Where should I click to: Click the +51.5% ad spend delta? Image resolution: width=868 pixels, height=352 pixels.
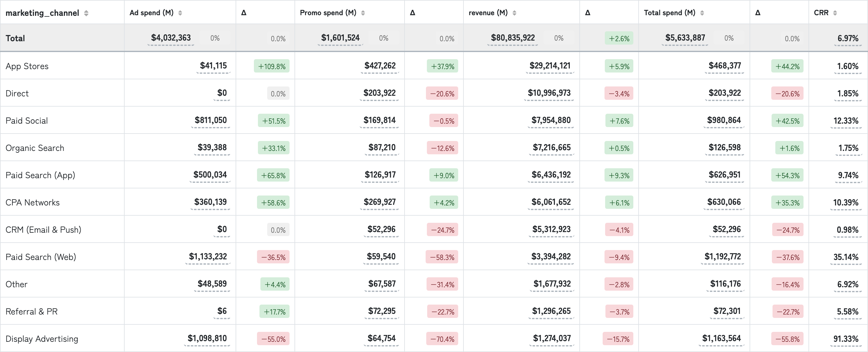pyautogui.click(x=274, y=121)
